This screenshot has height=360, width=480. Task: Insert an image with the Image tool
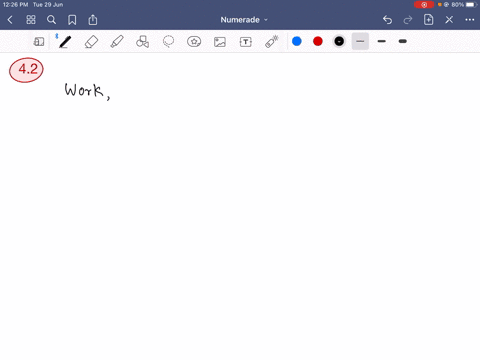coord(220,42)
